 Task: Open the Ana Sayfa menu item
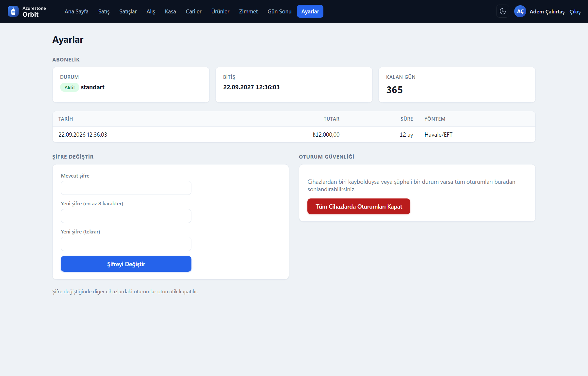point(76,11)
